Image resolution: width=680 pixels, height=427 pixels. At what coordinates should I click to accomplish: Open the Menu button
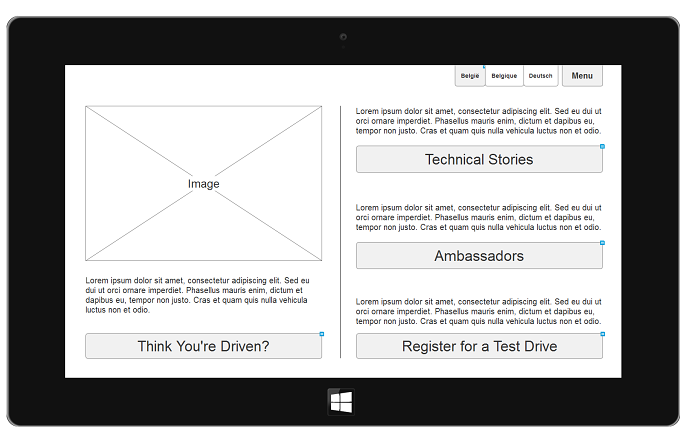(582, 76)
